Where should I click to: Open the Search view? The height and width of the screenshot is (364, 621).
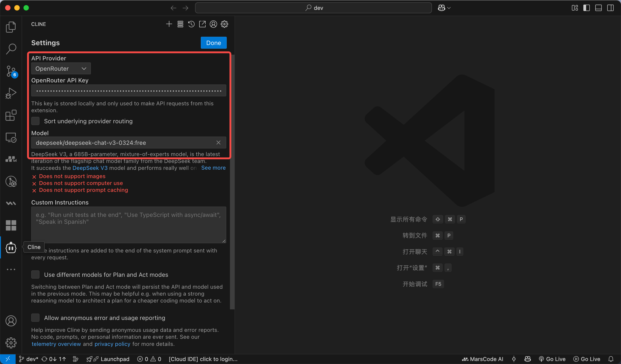[11, 49]
